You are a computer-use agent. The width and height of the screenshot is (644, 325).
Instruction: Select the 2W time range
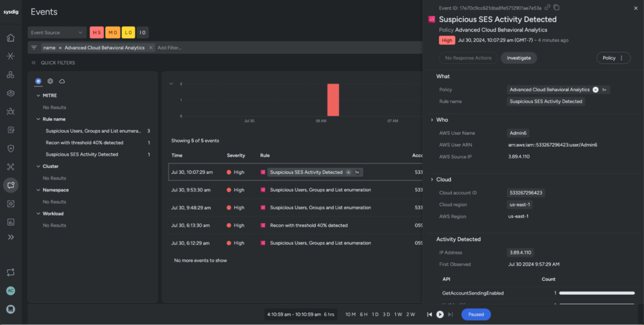[x=411, y=315]
